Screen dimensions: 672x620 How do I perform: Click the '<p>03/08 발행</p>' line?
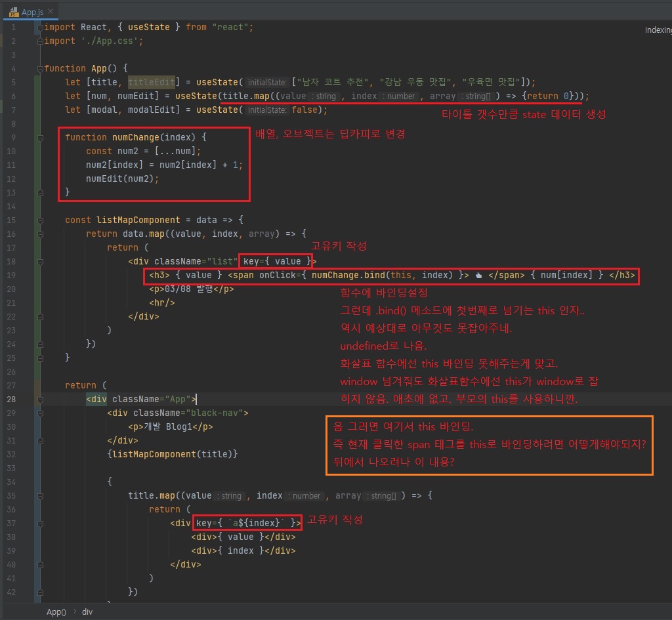tap(191, 289)
